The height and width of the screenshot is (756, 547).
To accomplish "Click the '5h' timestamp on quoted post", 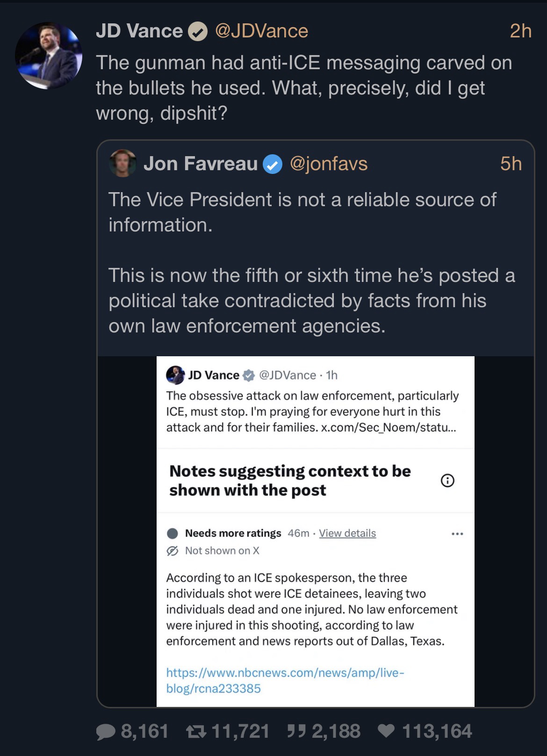I will [511, 164].
